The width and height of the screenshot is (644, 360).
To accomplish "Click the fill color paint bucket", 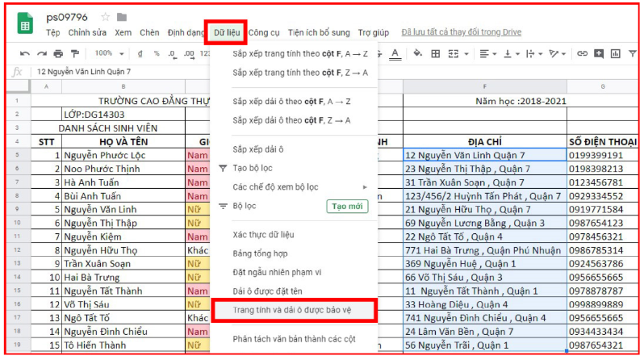I will (418, 54).
